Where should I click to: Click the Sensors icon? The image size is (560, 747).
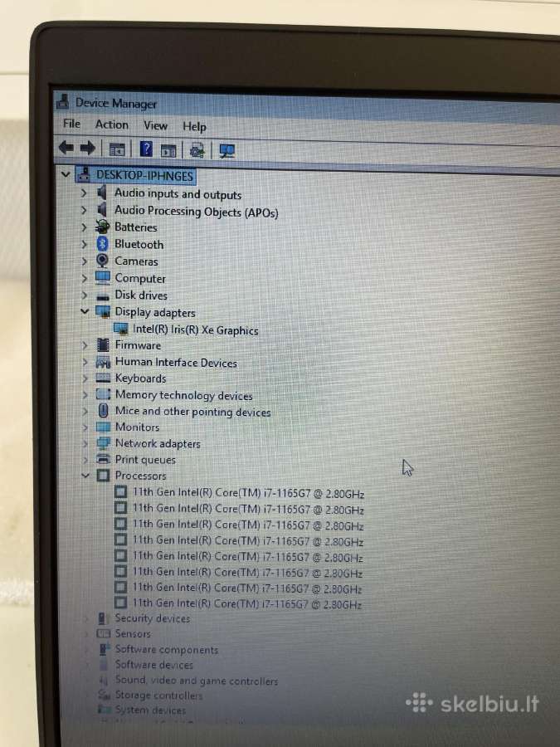[x=104, y=633]
